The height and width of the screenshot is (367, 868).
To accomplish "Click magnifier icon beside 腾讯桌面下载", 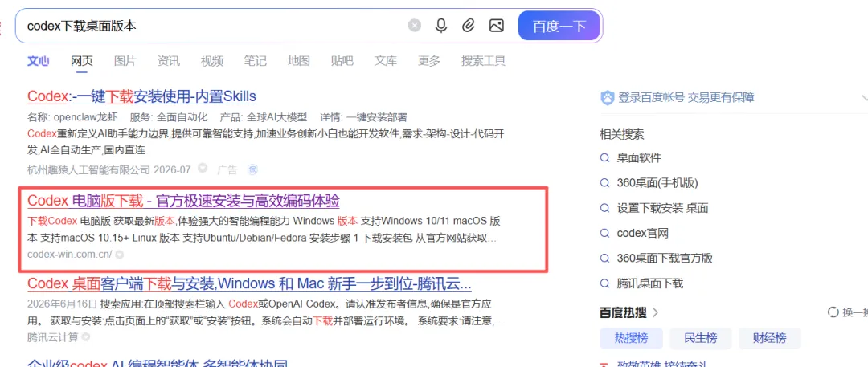I will [x=605, y=283].
